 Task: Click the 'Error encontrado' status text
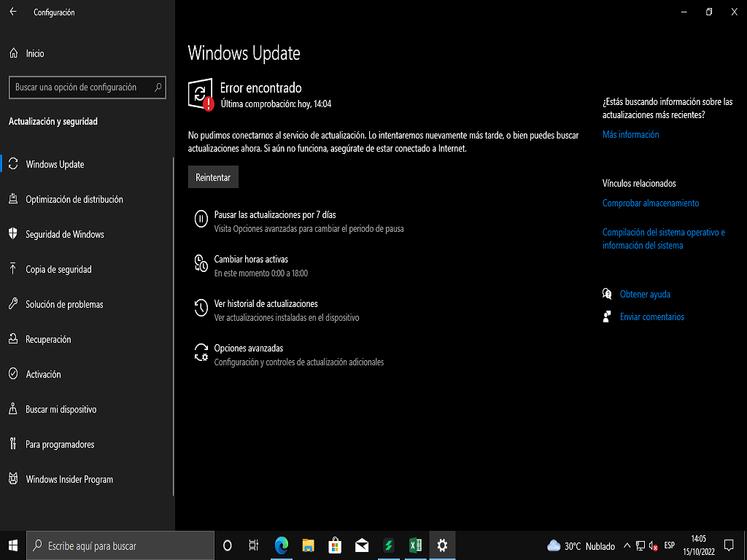pyautogui.click(x=260, y=88)
